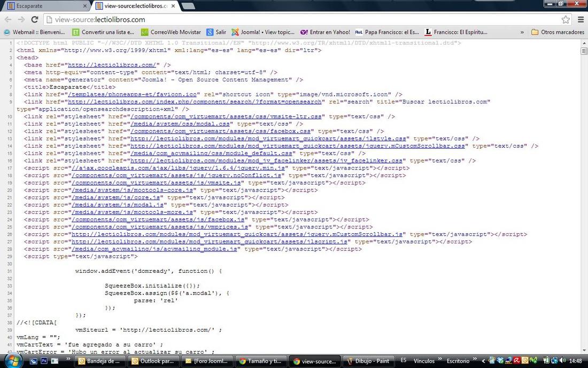Open the /media/system/js/modal.js link
The width and height of the screenshot is (588, 368).
(x=118, y=205)
